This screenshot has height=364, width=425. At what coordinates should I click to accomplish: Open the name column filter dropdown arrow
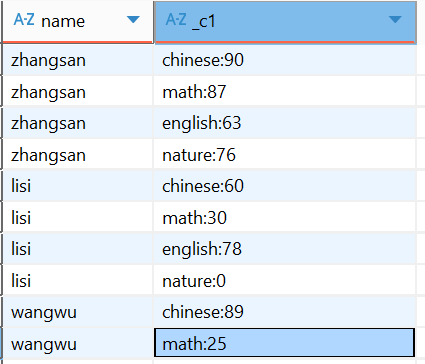pos(133,20)
